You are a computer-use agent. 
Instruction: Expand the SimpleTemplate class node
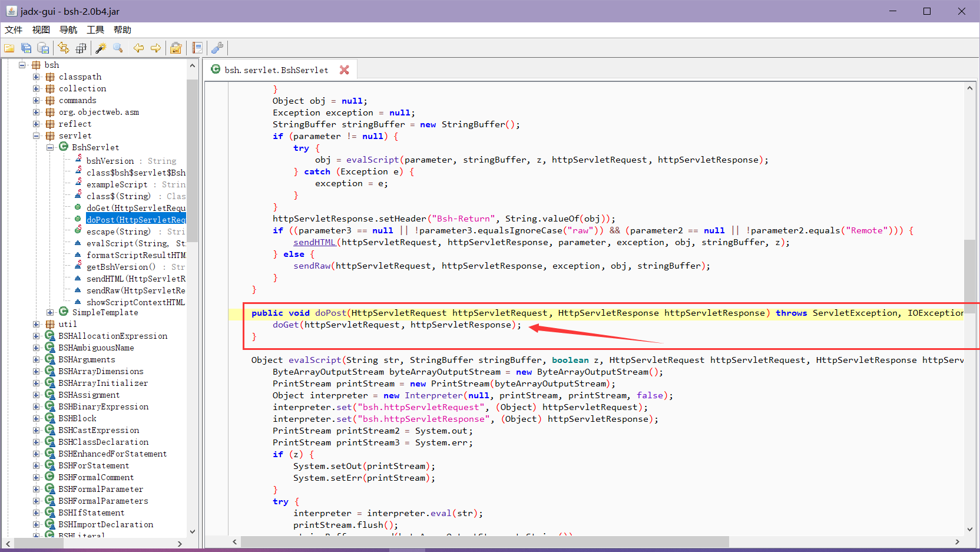pos(50,312)
